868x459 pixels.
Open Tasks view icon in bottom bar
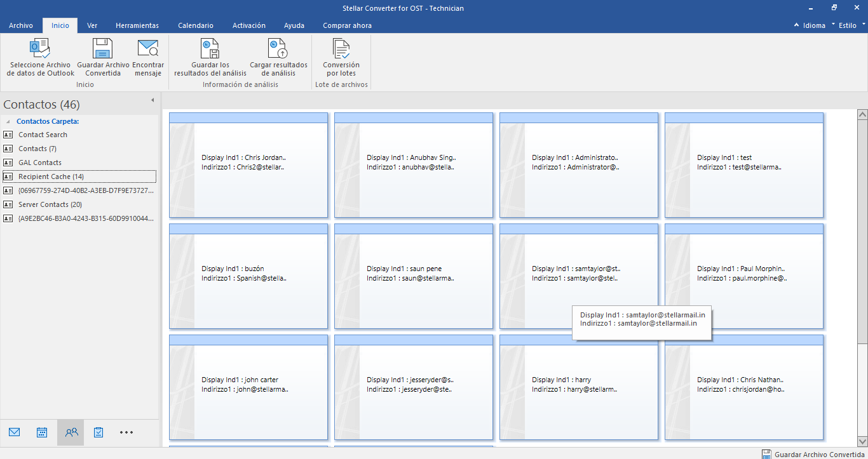click(x=98, y=432)
